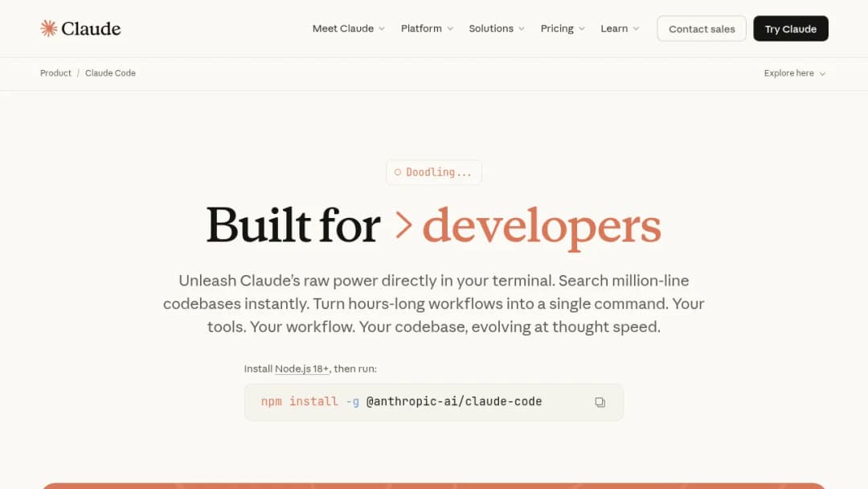Open the Claude Code breadcrumb link
Image resolution: width=868 pixels, height=489 pixels.
110,73
